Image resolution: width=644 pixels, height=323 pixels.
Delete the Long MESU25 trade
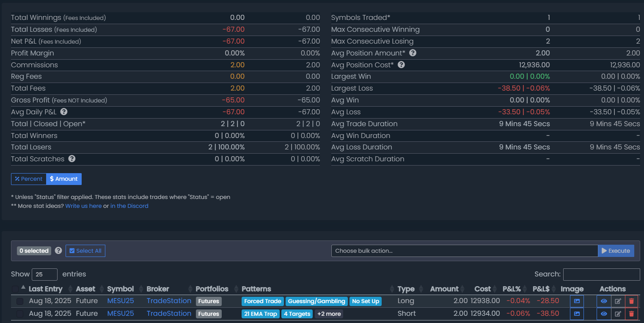tap(631, 301)
